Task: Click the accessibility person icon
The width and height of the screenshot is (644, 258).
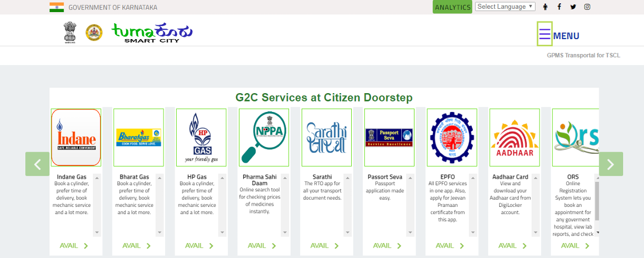Action: (545, 7)
